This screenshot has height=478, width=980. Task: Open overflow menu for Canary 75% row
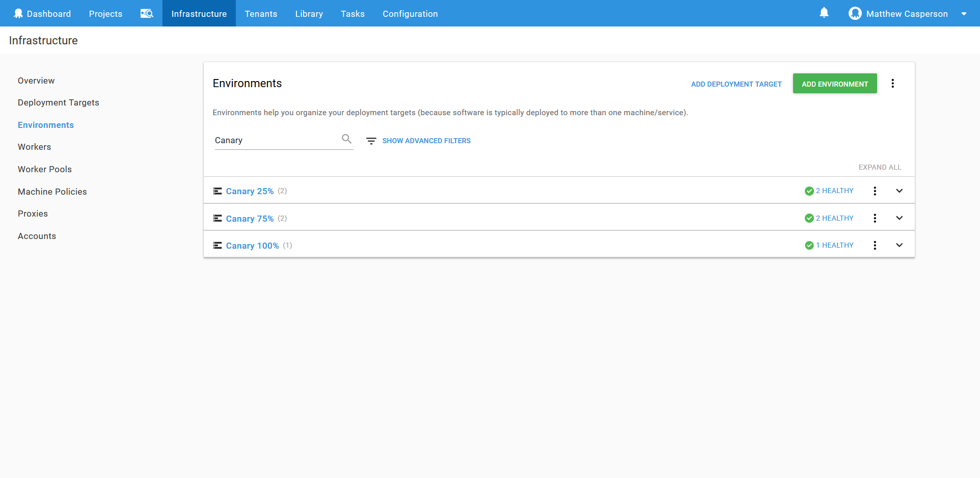(875, 218)
